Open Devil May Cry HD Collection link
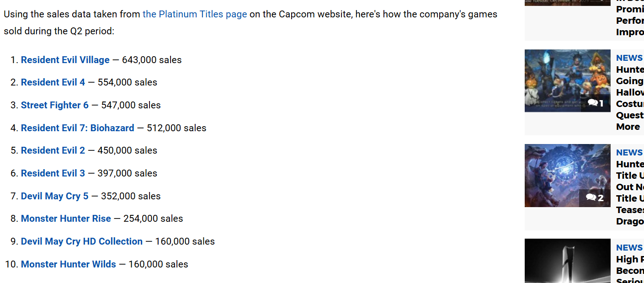The height and width of the screenshot is (283, 644). tap(82, 241)
